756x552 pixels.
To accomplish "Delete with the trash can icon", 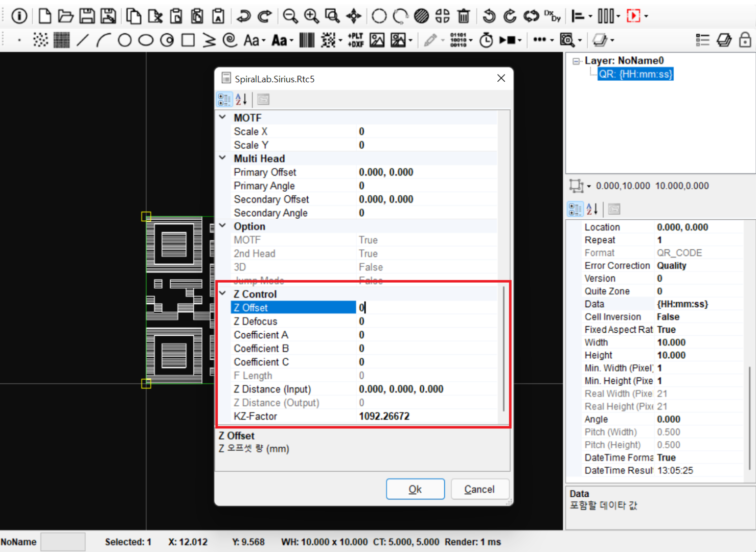I will tap(463, 16).
